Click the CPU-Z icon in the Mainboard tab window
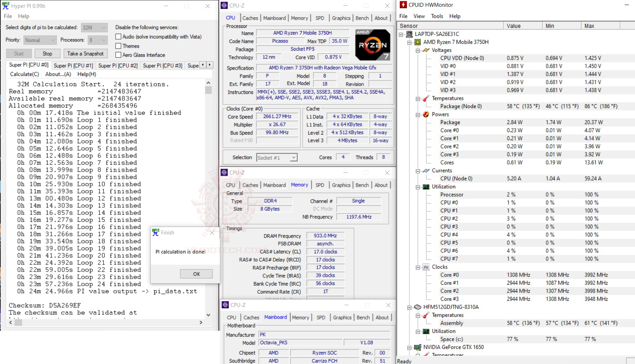The height and width of the screenshot is (364, 635). coord(225,305)
